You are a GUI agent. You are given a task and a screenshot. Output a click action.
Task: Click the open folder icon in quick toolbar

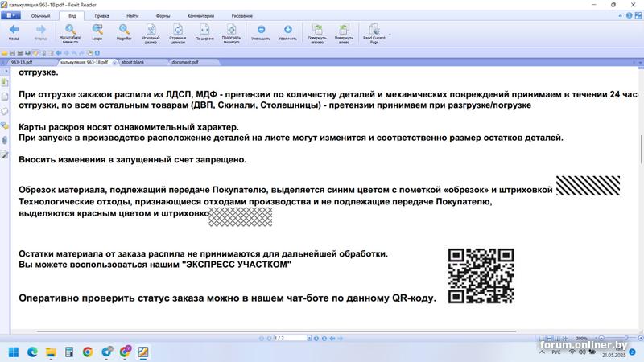click(x=5, y=53)
